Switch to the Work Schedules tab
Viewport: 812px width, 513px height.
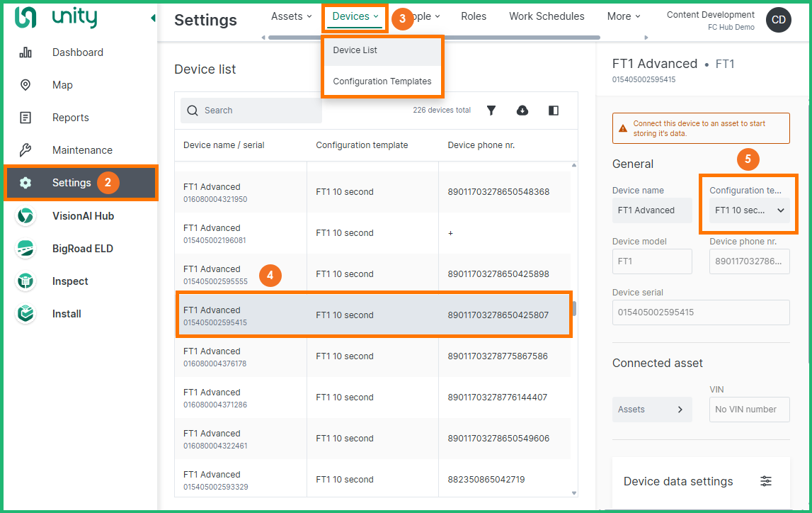click(547, 16)
